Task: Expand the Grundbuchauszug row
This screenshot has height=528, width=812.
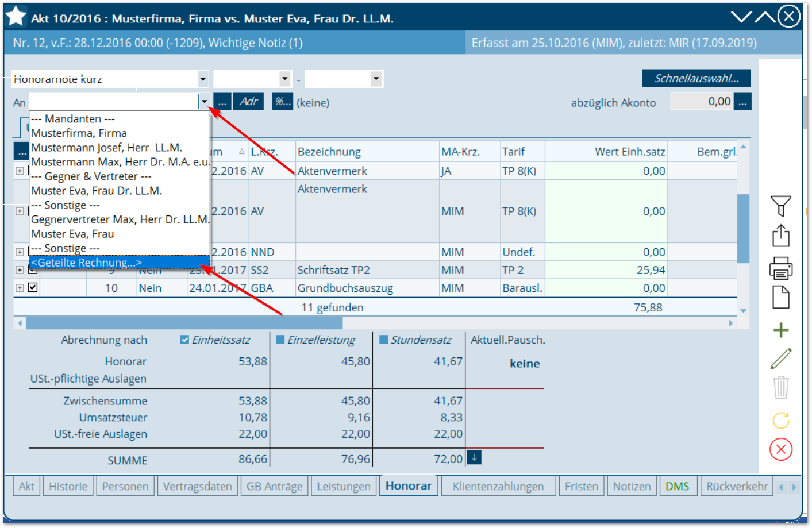Action: [20, 288]
